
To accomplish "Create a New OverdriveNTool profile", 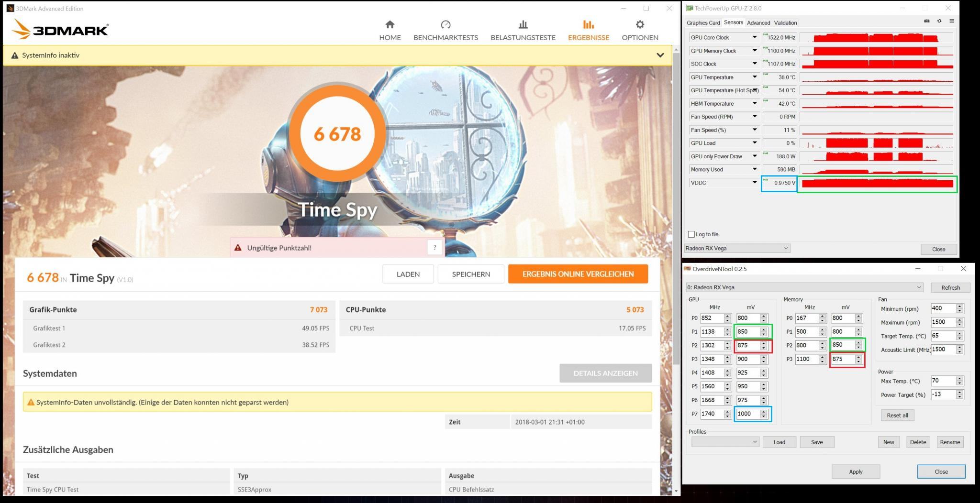I will point(889,442).
